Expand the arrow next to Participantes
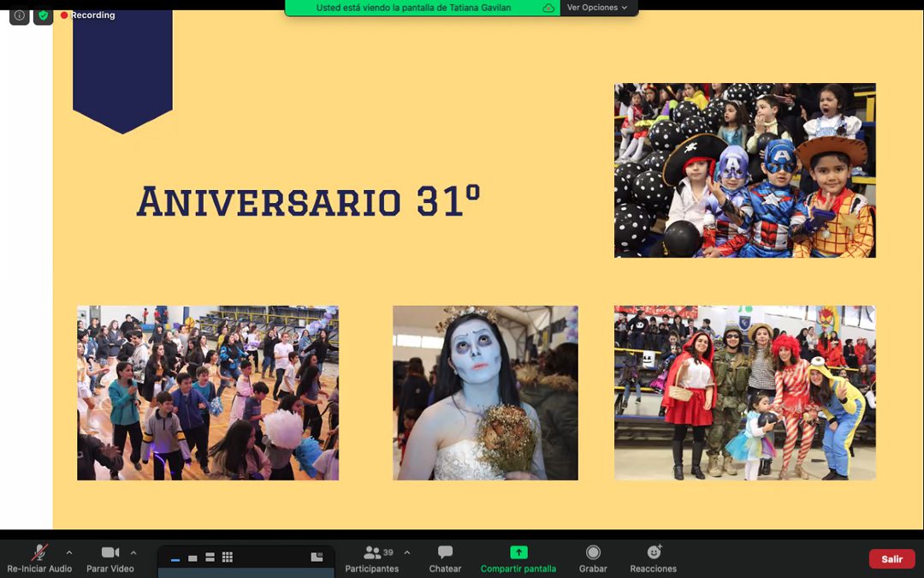924x578 pixels. [x=407, y=552]
